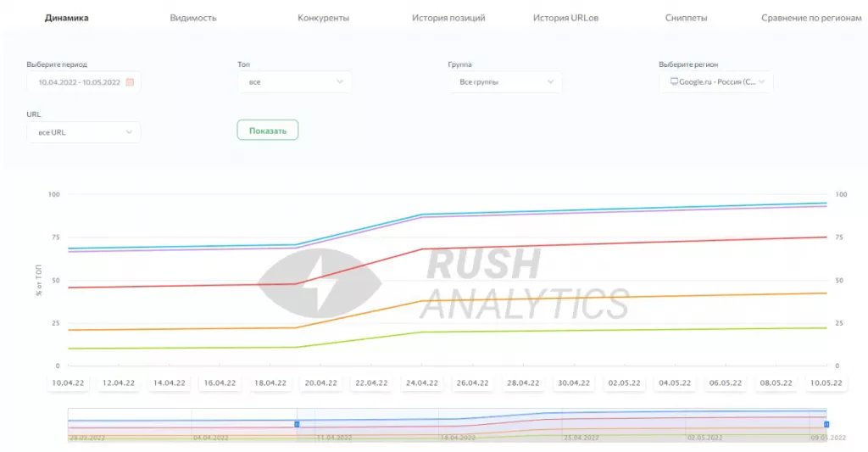Image resolution: width=868 pixels, height=452 pixels.
Task: Click the 02.05.22 date label on the axis
Action: point(625,382)
